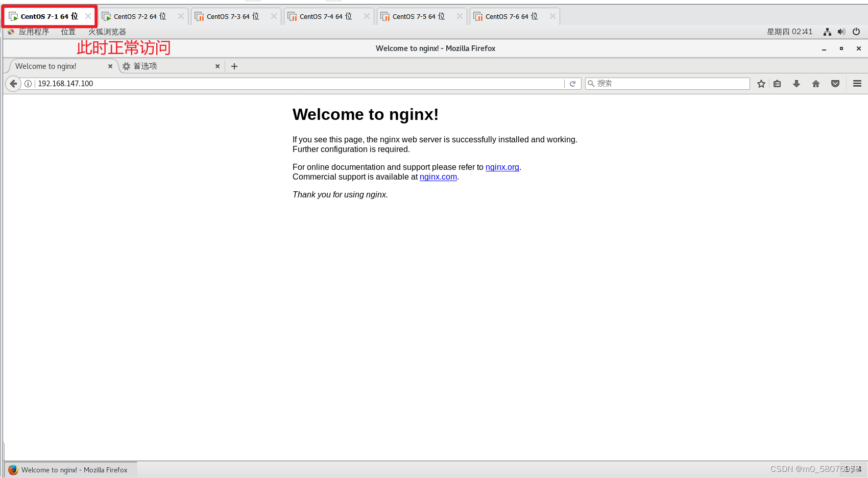Open the downloads arrow icon
The width and height of the screenshot is (868, 478).
pyautogui.click(x=797, y=84)
